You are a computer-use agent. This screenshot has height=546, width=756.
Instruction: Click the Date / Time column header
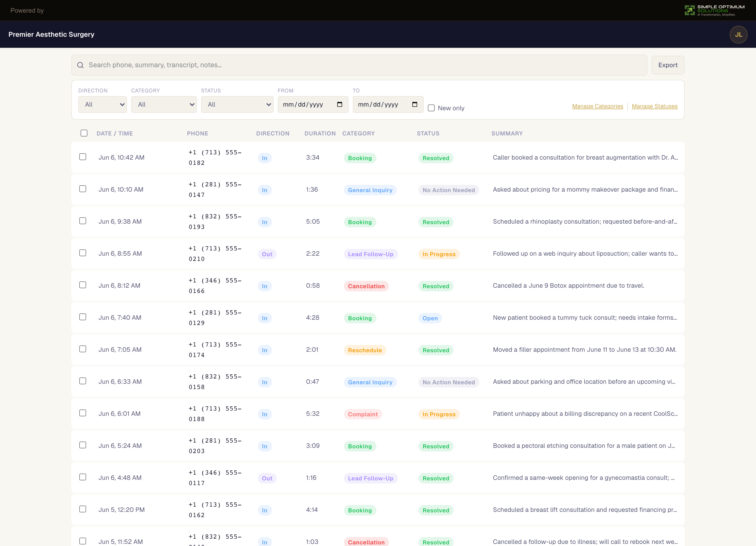tap(115, 133)
